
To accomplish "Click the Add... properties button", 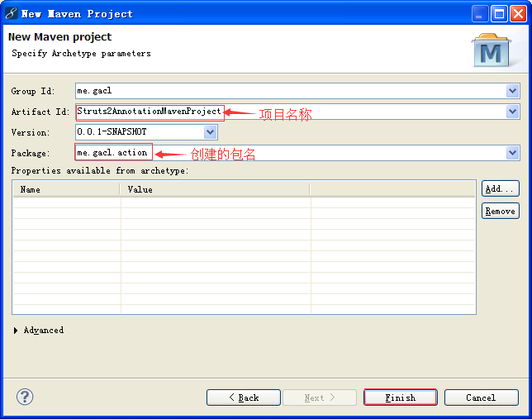I will click(x=500, y=188).
